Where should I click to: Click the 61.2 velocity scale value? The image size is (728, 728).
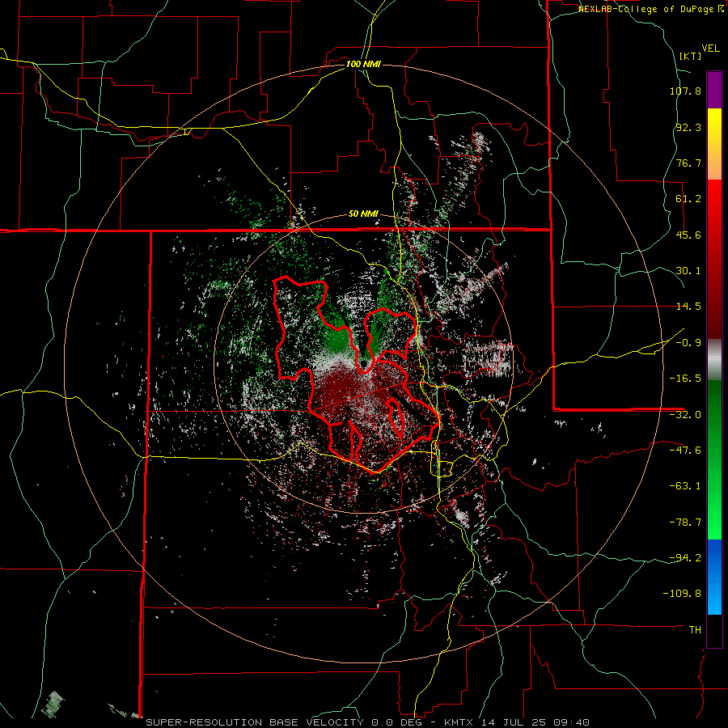tap(688, 199)
